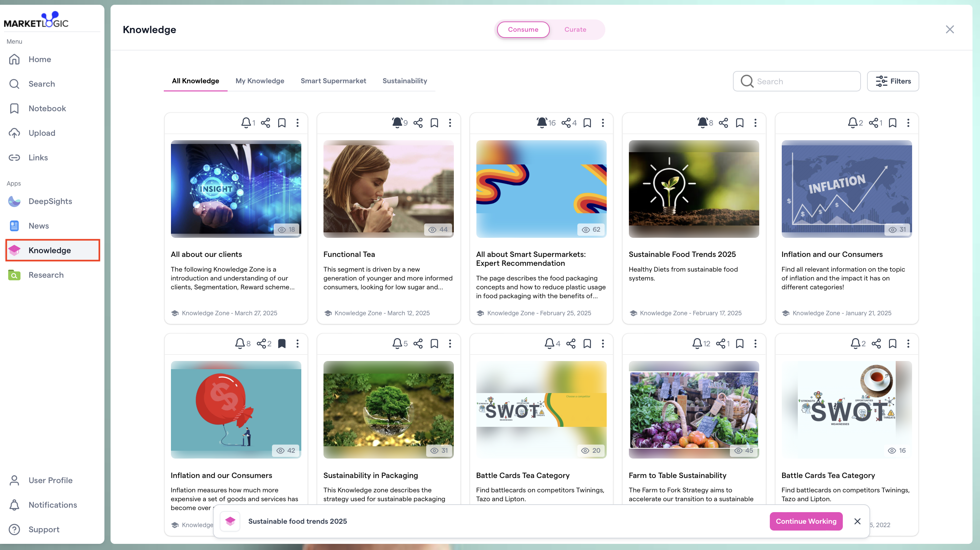Image resolution: width=980 pixels, height=550 pixels.
Task: Open more options on Battle Cards card with 20 views
Action: pyautogui.click(x=603, y=344)
